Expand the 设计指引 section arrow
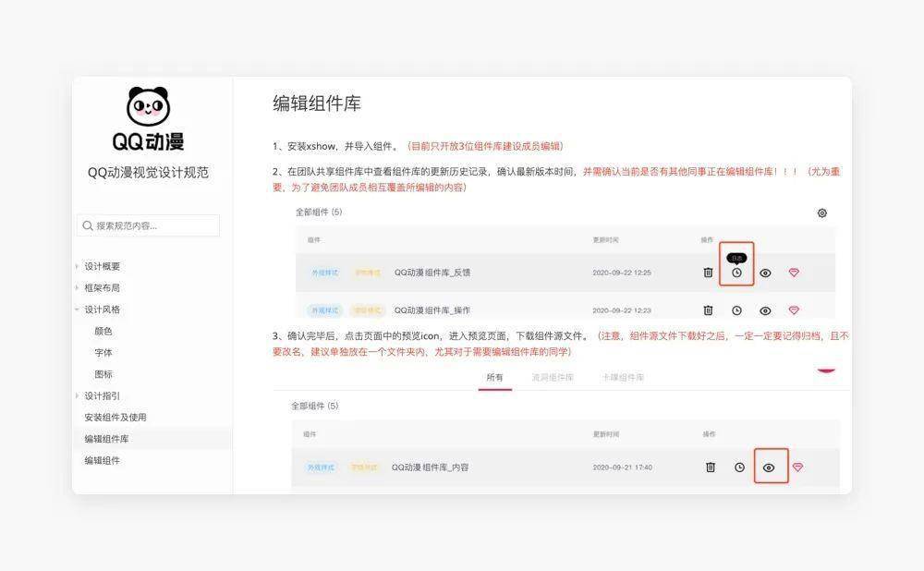This screenshot has width=924, height=571. tap(78, 395)
